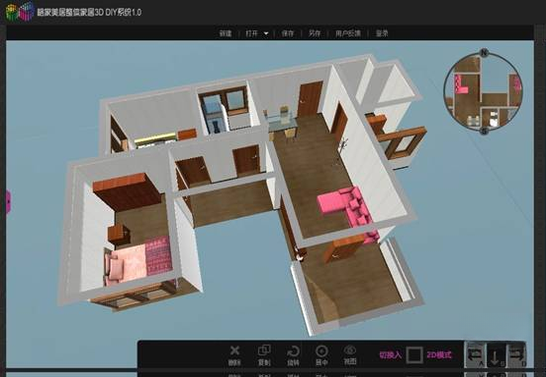Click the rotate-left camera arrow icon
The image size is (546, 377).
pyautogui.click(x=476, y=355)
